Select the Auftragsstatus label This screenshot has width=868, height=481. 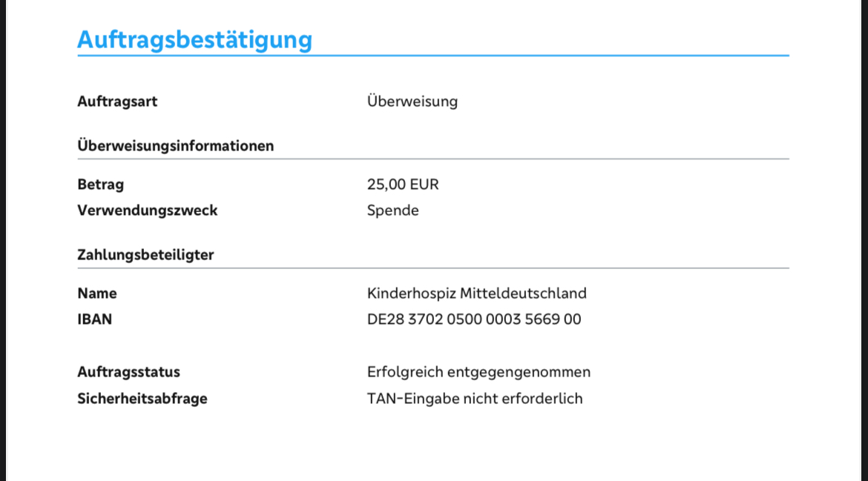point(128,372)
